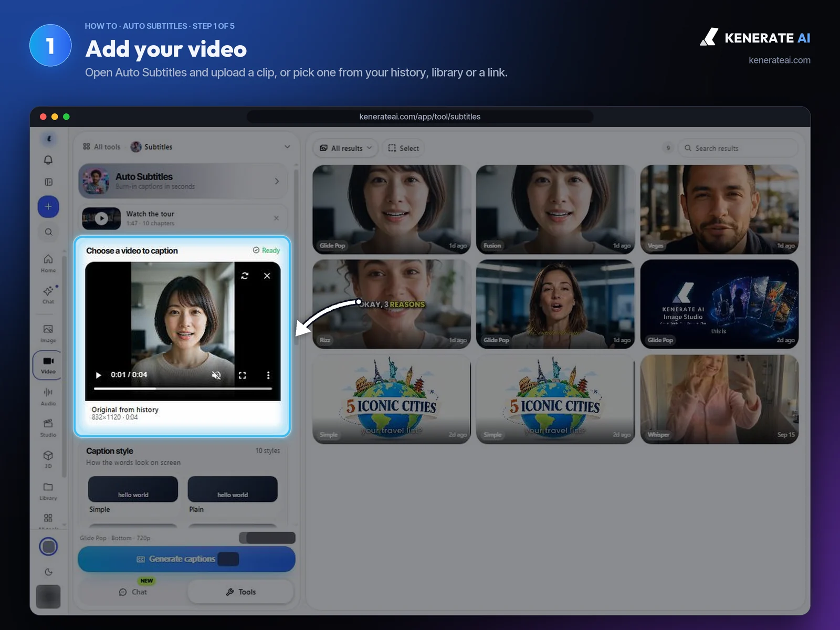
Task: Open the Rizz result thumbnail
Action: [x=392, y=304]
